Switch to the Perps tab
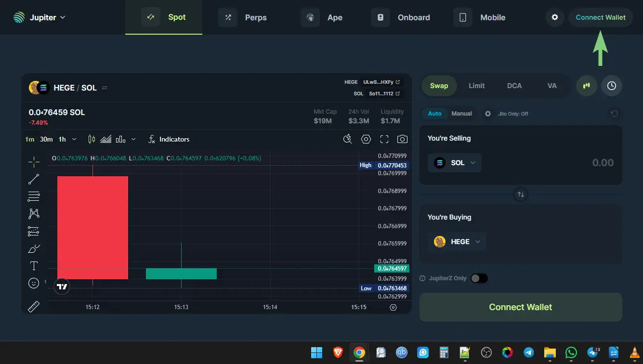Screen dimensions: 643x364 pos(246,17)
